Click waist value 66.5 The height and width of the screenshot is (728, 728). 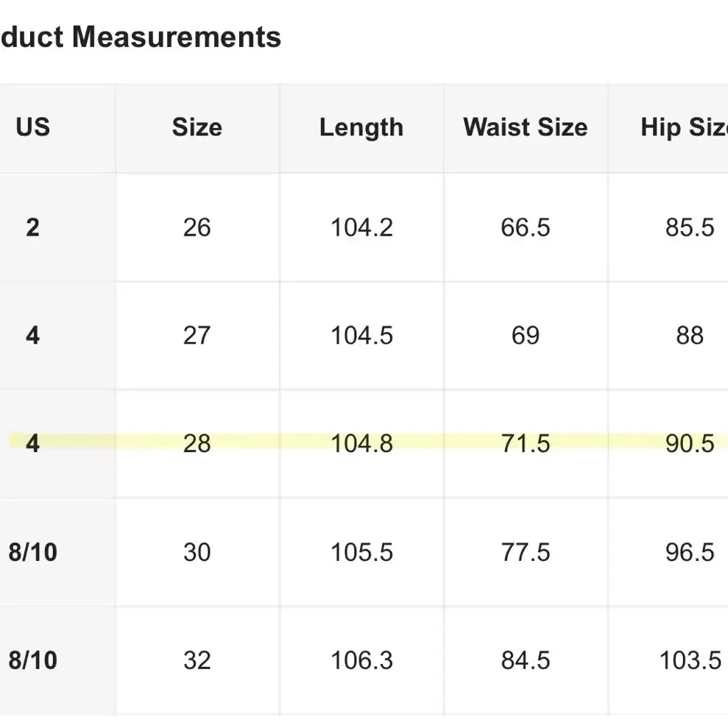(526, 227)
